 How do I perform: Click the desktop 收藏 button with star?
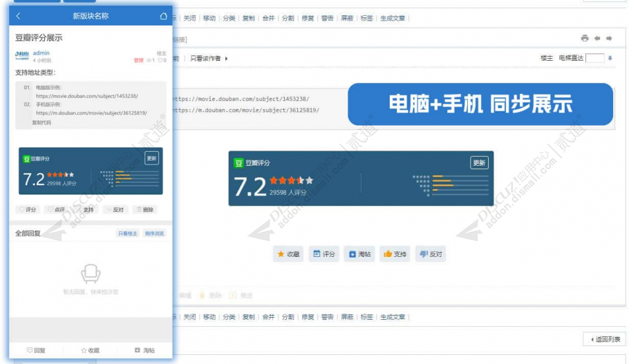click(288, 253)
